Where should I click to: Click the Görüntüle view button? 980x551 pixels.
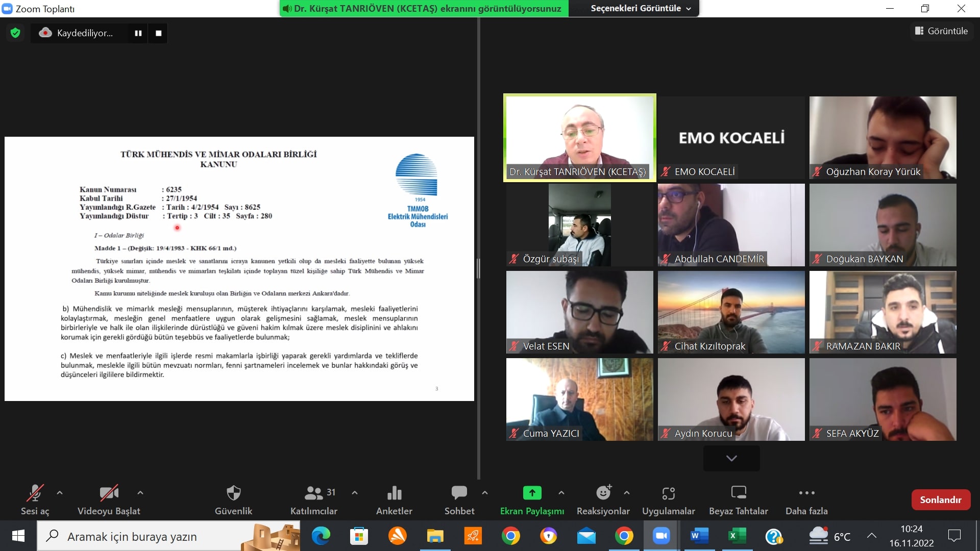click(x=941, y=31)
